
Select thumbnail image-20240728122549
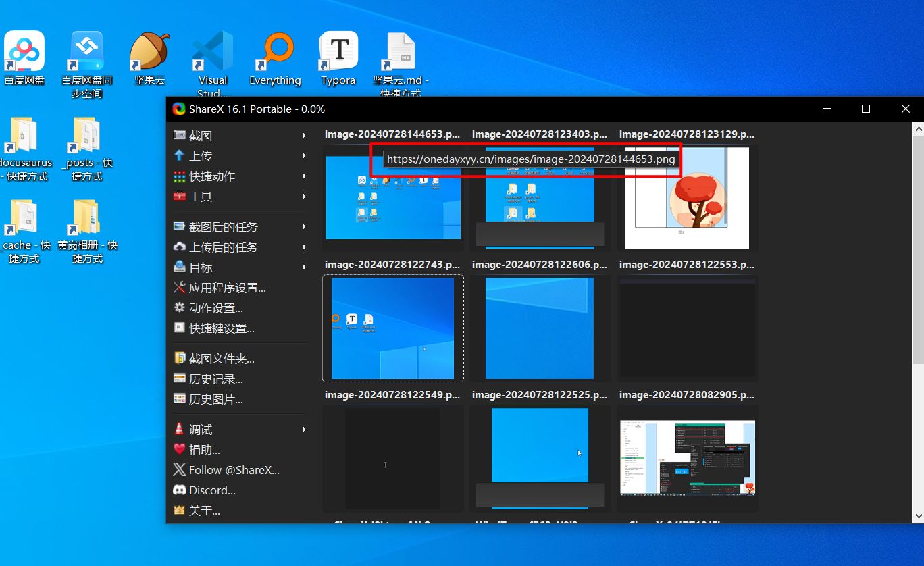coord(392,459)
